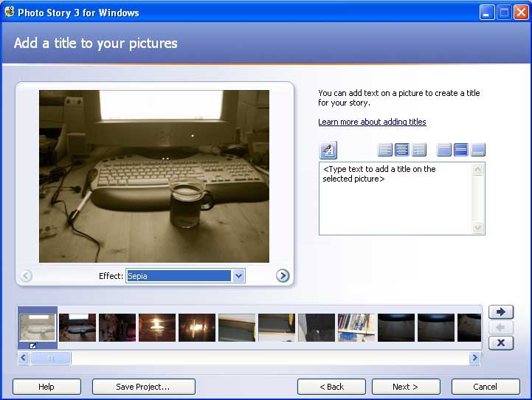Open the Learn more about adding titles link
Image resolution: width=532 pixels, height=400 pixels.
[372, 122]
